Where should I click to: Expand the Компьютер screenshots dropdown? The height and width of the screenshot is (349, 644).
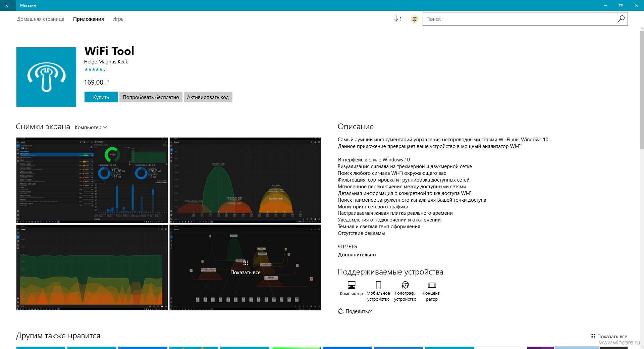point(91,127)
